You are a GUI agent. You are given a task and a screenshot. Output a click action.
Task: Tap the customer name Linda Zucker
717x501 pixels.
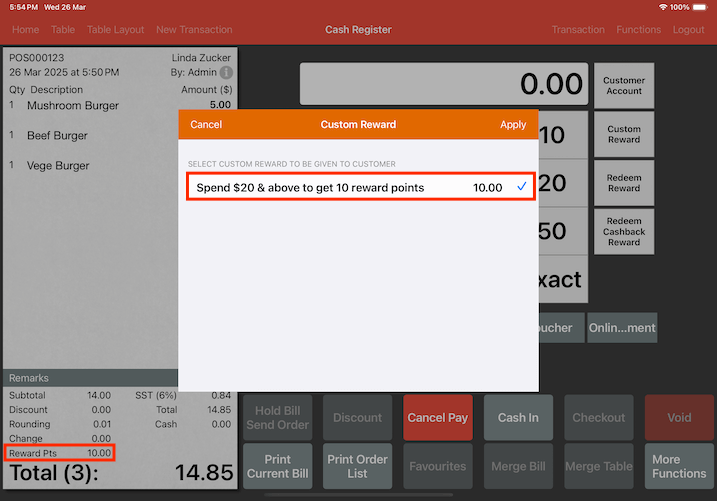coord(201,58)
